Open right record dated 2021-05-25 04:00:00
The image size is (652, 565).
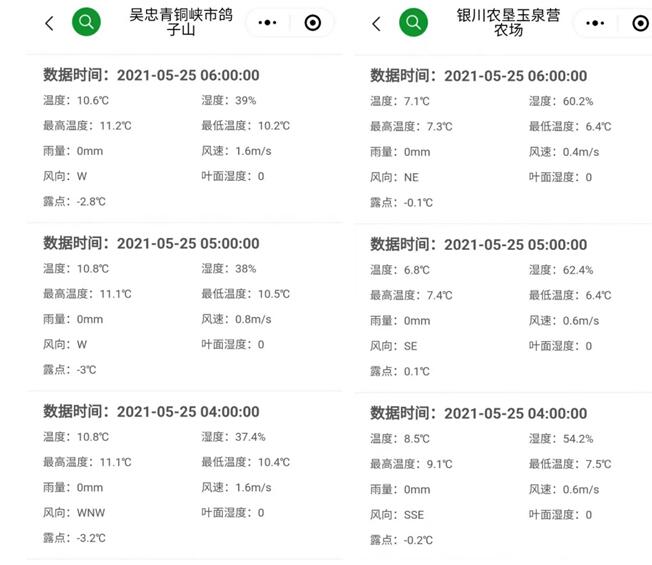click(x=503, y=477)
